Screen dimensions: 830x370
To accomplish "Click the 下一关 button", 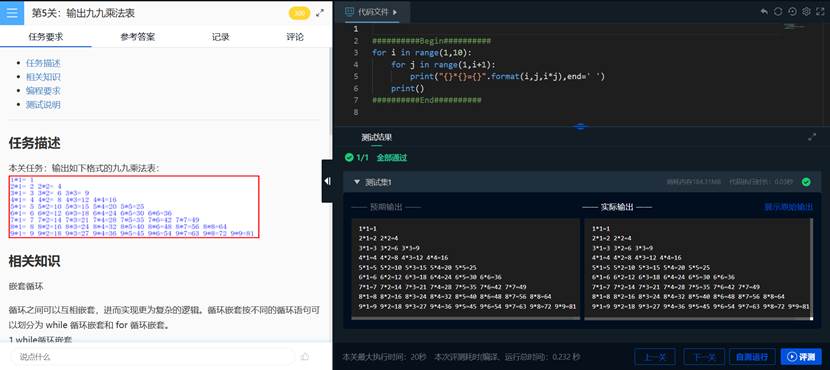I will (x=704, y=357).
